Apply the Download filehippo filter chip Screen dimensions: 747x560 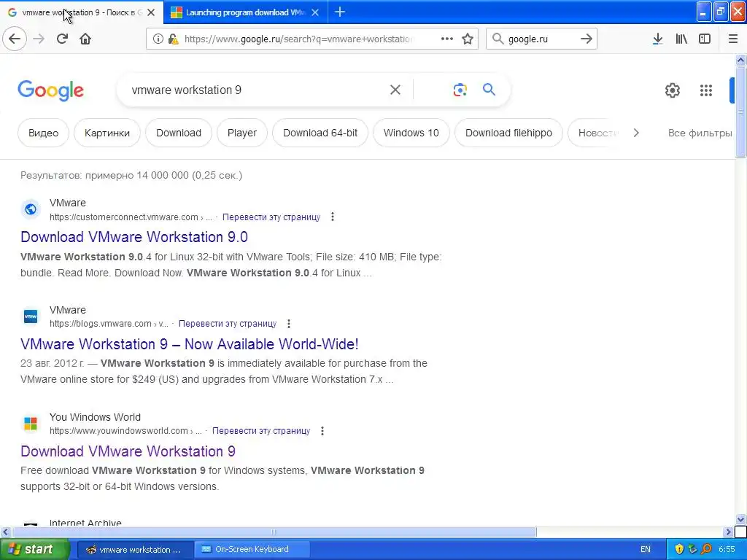coord(508,133)
